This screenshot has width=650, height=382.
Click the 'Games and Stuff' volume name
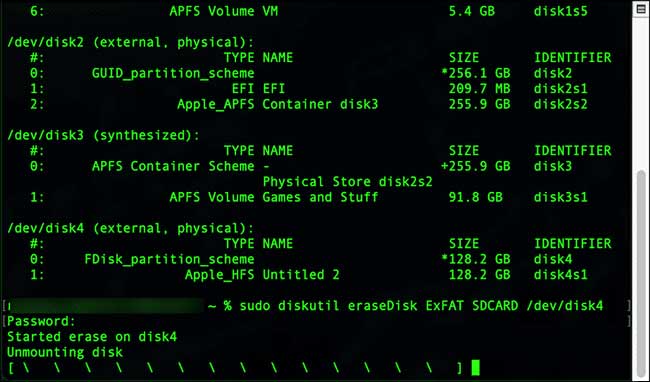tap(320, 197)
